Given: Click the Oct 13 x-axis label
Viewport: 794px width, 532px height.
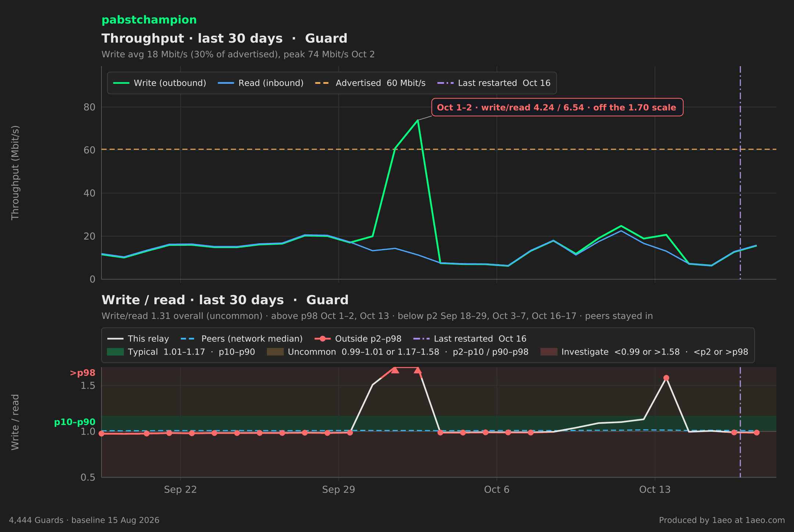Looking at the screenshot, I should pos(655,490).
